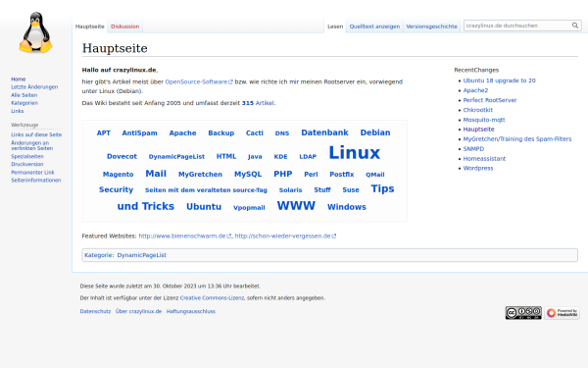Open the Cacti category tag

(255, 132)
